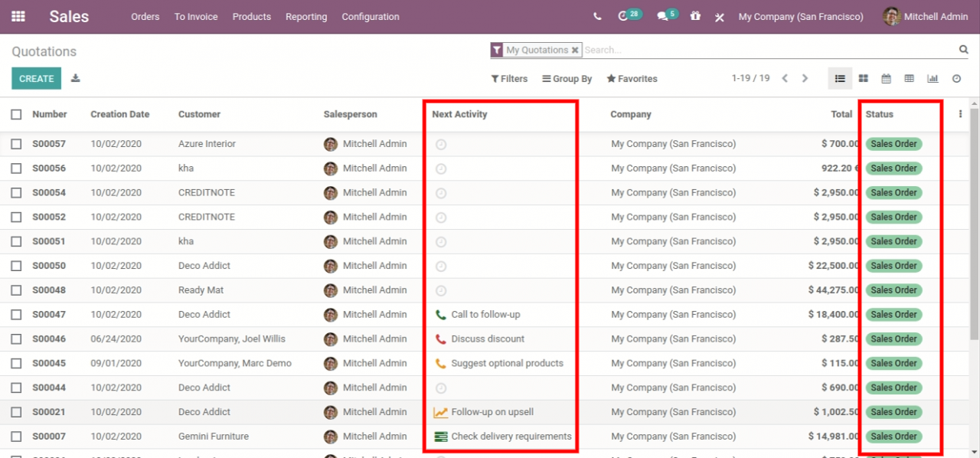980x458 pixels.
Task: Open the calendar view
Action: pos(886,78)
